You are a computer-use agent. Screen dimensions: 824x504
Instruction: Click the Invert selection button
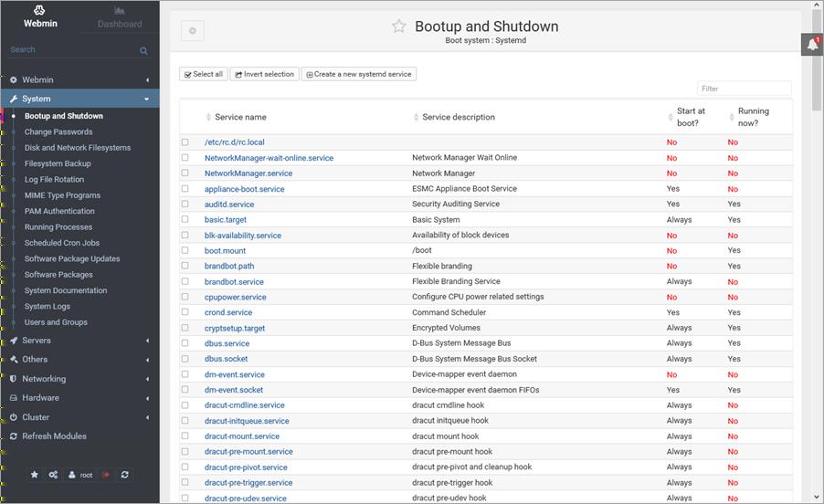click(x=264, y=74)
